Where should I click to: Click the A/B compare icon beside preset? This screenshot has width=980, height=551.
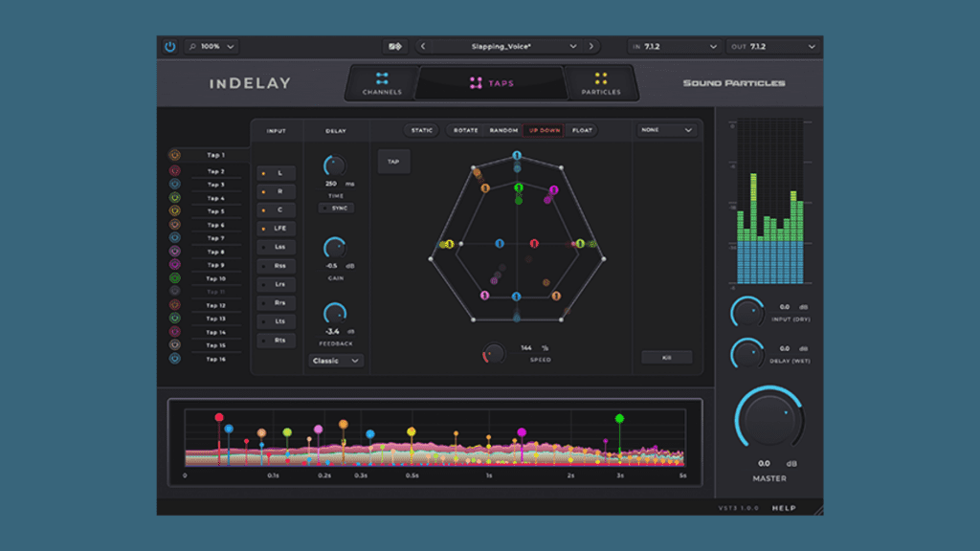(x=393, y=46)
